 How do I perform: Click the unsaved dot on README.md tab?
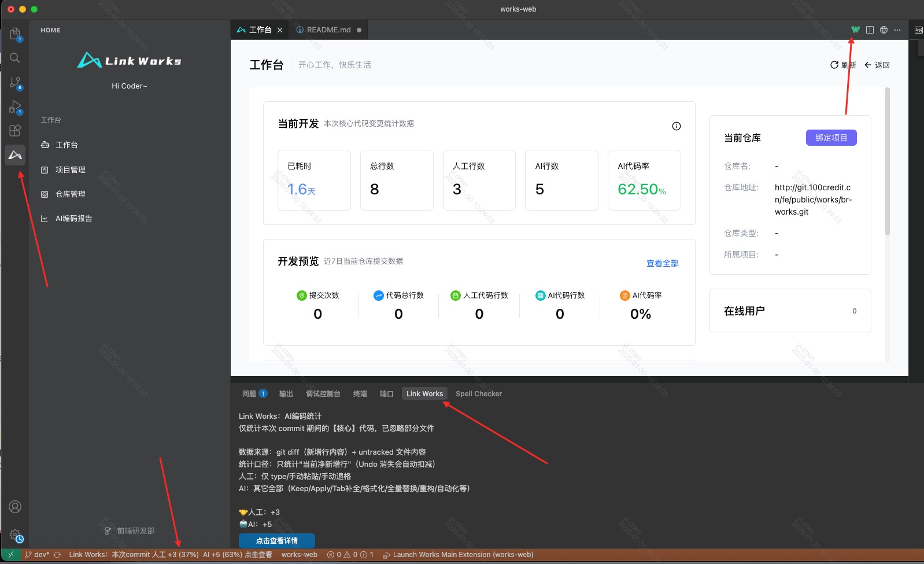click(359, 30)
